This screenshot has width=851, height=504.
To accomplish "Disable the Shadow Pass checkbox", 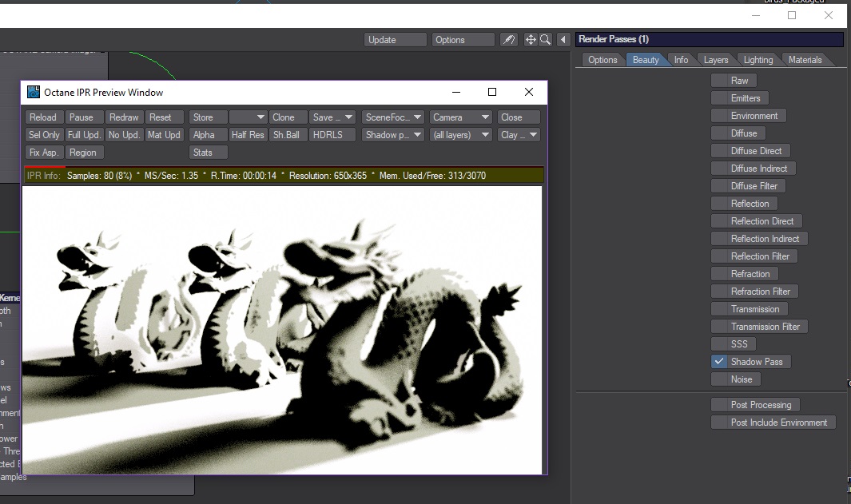I will tap(719, 361).
